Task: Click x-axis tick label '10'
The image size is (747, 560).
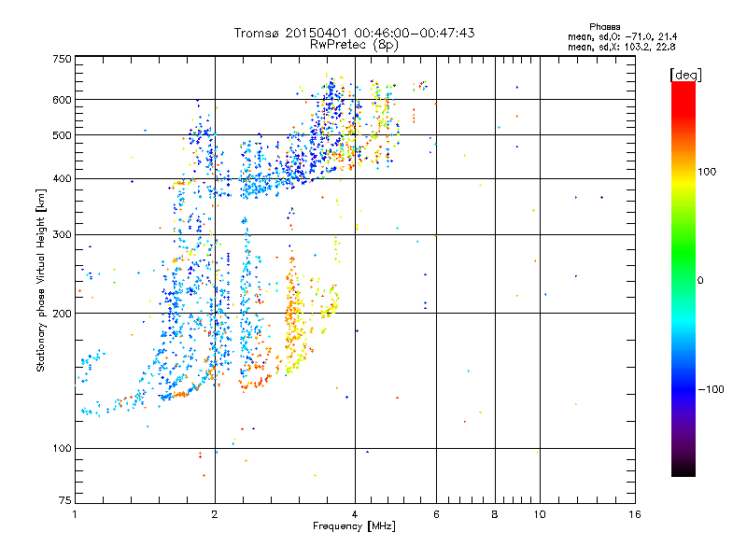Action: click(540, 514)
